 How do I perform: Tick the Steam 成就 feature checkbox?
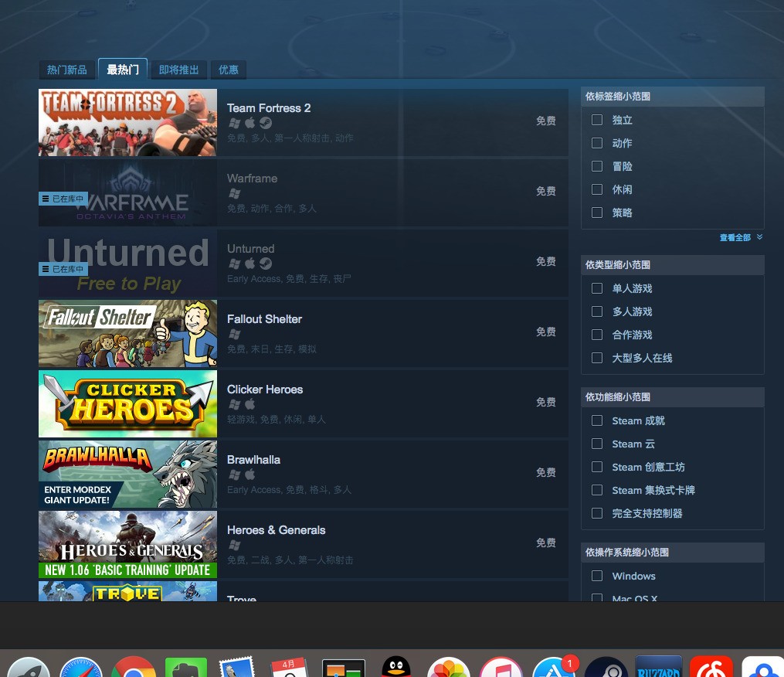pos(597,420)
